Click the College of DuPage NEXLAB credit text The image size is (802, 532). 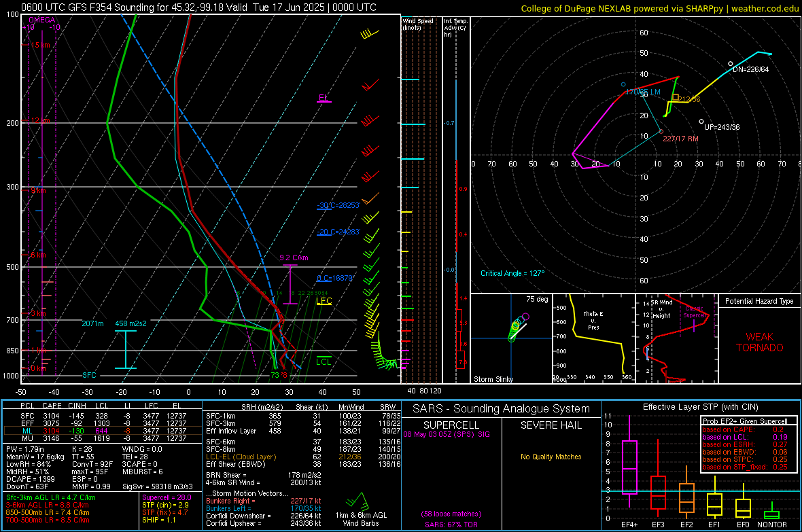click(659, 8)
